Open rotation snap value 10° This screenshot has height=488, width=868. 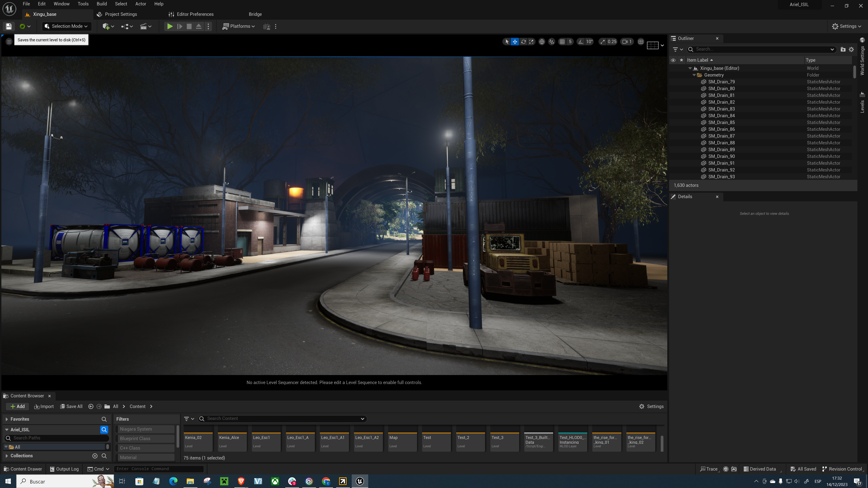tap(589, 42)
